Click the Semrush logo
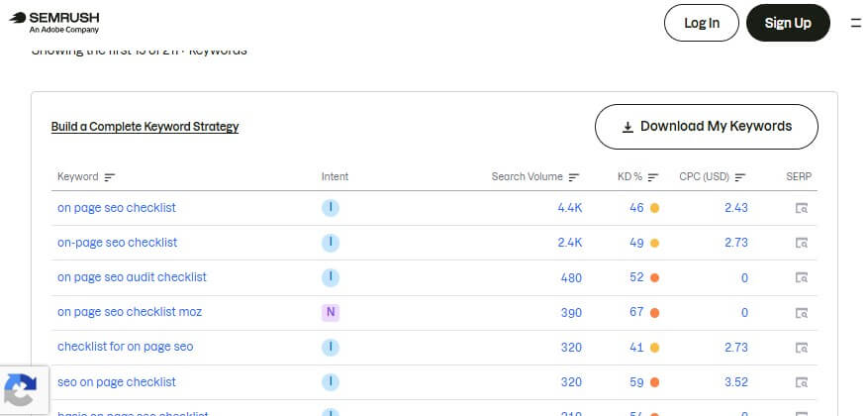868x416 pixels. point(54,22)
